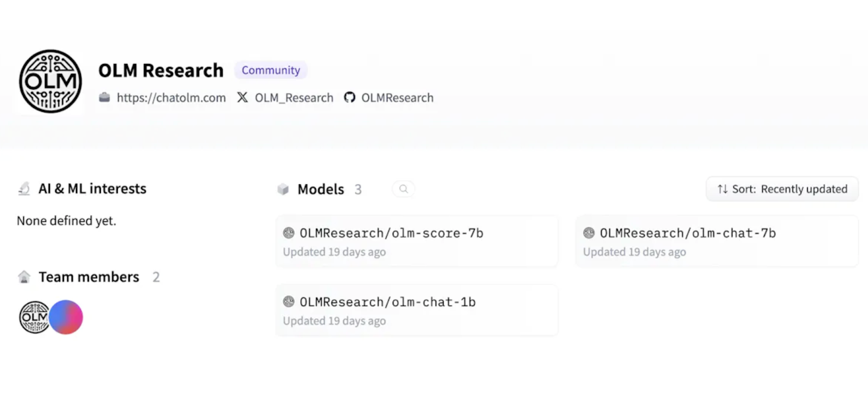The width and height of the screenshot is (868, 417).
Task: Click the X (Twitter) logo icon
Action: point(242,98)
